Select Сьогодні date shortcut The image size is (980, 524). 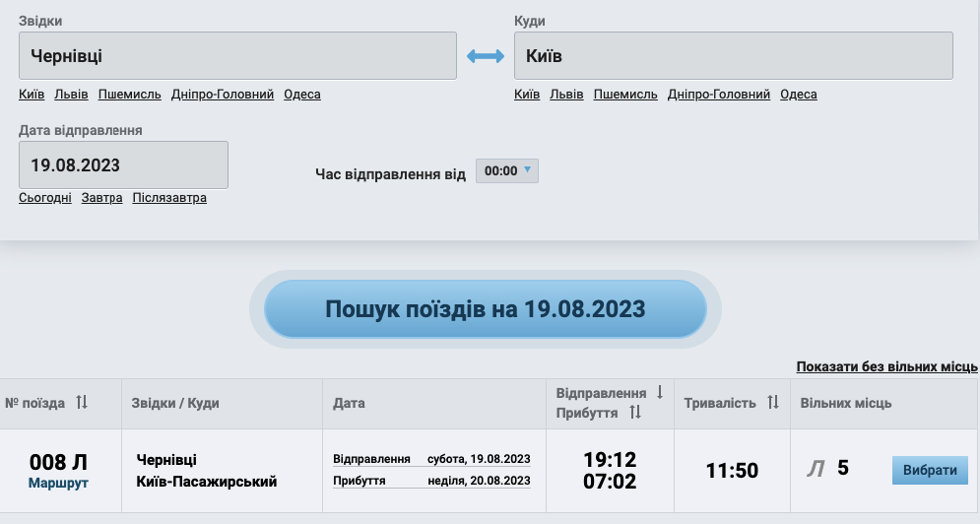45,198
